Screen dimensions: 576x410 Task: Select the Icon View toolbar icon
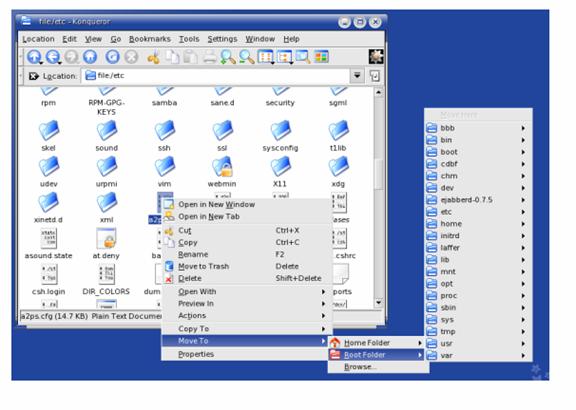pos(265,57)
